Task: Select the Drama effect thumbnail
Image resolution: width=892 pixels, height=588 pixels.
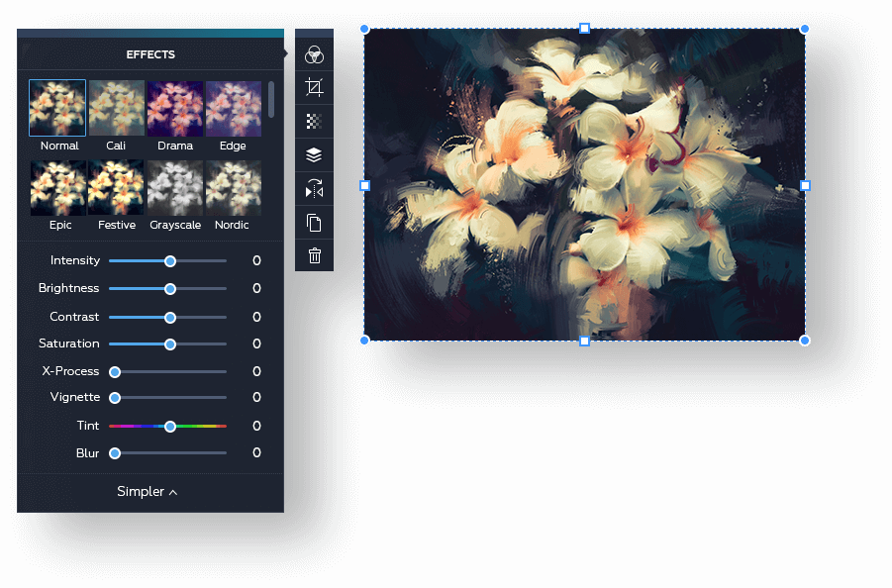Action: (174, 107)
